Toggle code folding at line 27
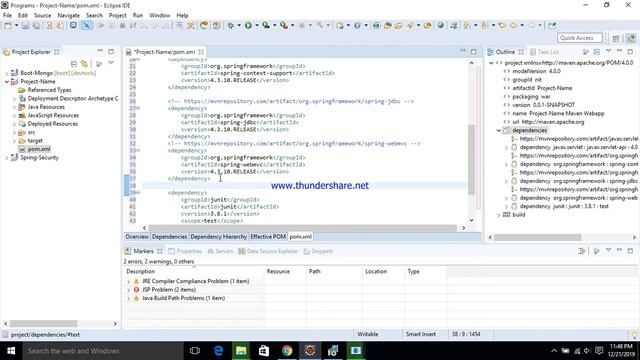640x360 pixels. [x=138, y=108]
